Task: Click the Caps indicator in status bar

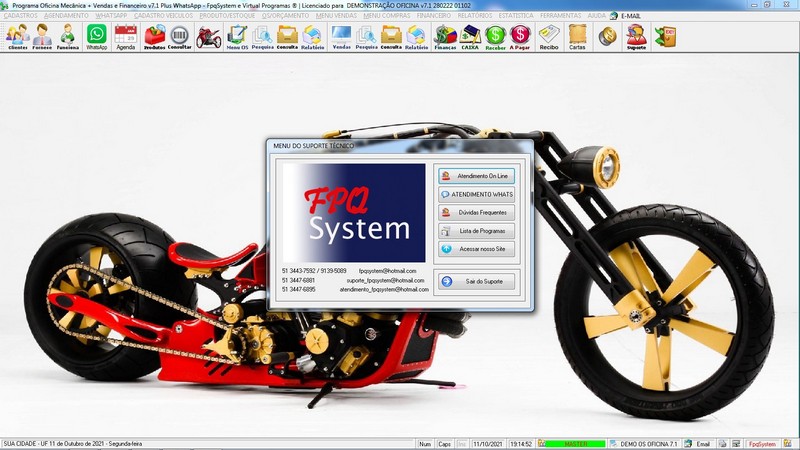Action: tap(444, 444)
